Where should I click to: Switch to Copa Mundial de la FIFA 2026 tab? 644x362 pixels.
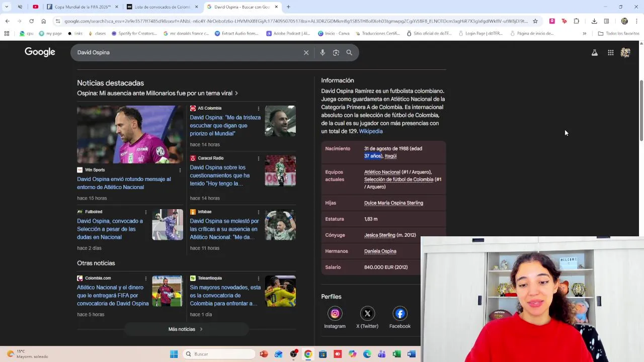coord(82,7)
